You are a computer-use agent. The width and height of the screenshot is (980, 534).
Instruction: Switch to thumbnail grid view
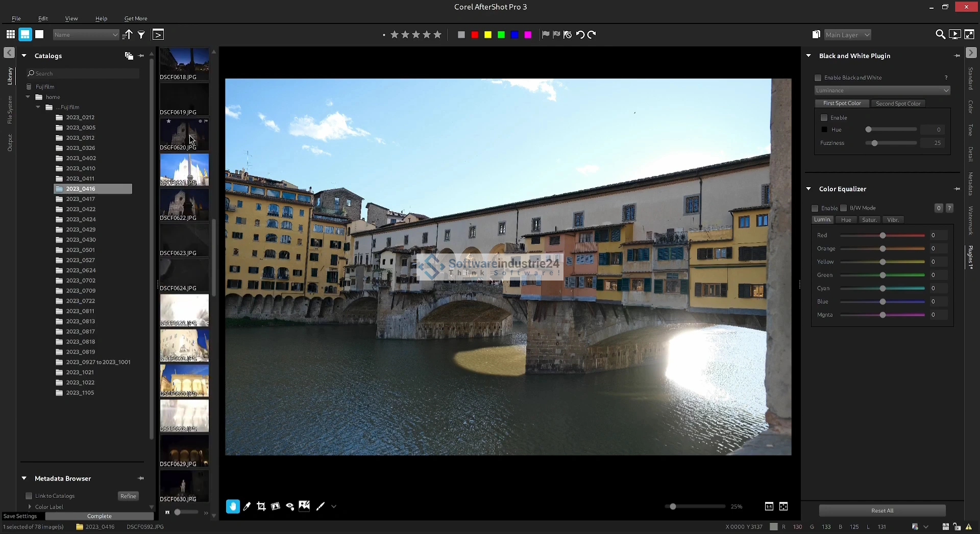tap(10, 35)
